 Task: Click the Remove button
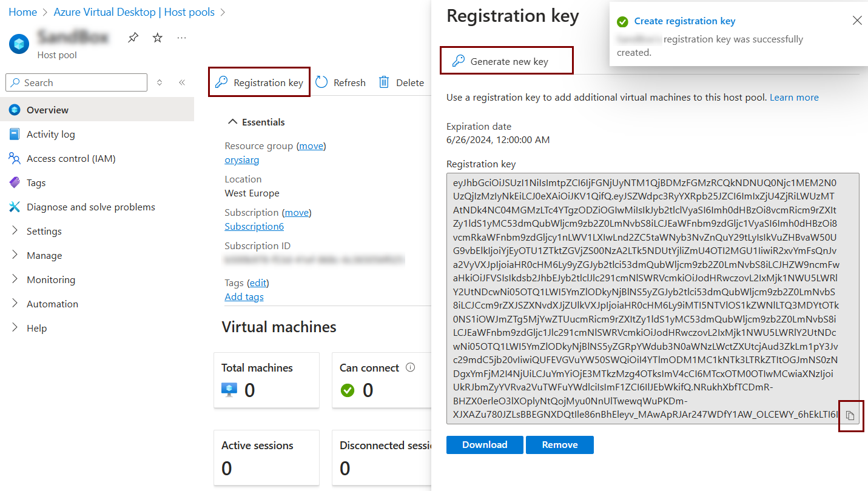point(559,444)
